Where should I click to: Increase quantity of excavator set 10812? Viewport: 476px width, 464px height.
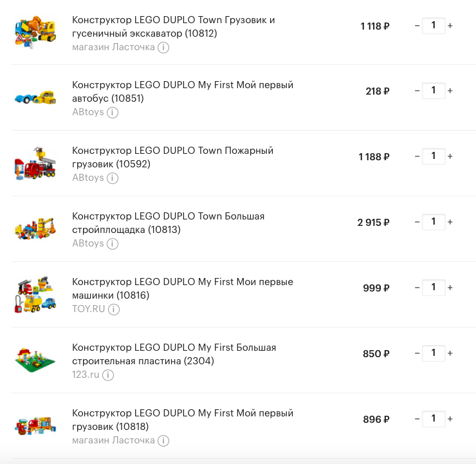tap(450, 26)
